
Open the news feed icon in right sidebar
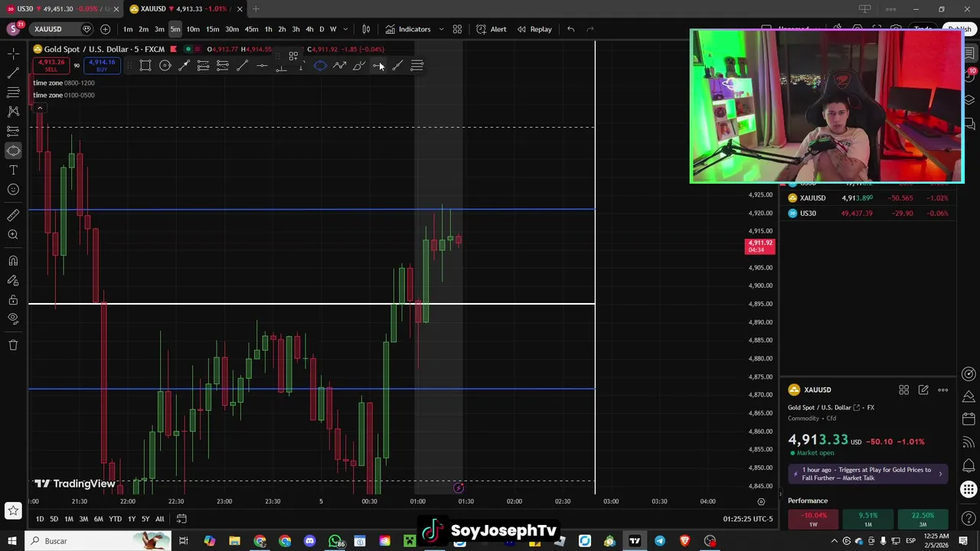(969, 442)
